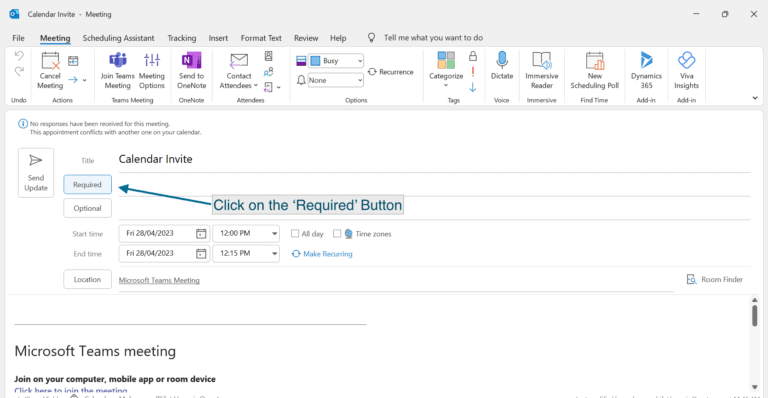Open the Format Text tab
This screenshot has width=768, height=398.
(x=261, y=38)
